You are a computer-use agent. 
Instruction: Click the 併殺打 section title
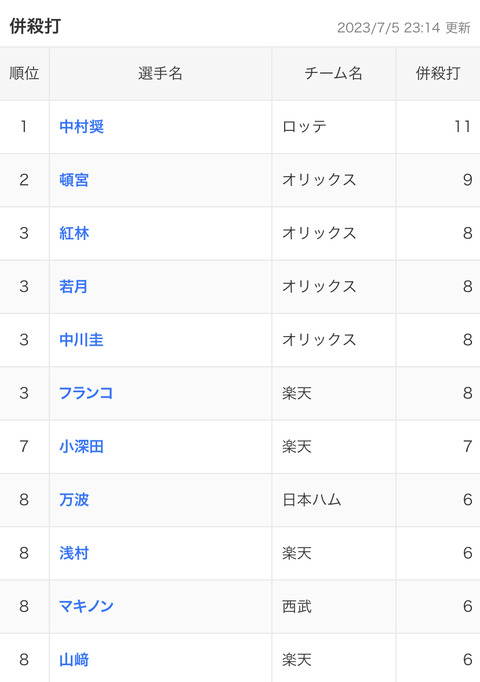[35, 26]
